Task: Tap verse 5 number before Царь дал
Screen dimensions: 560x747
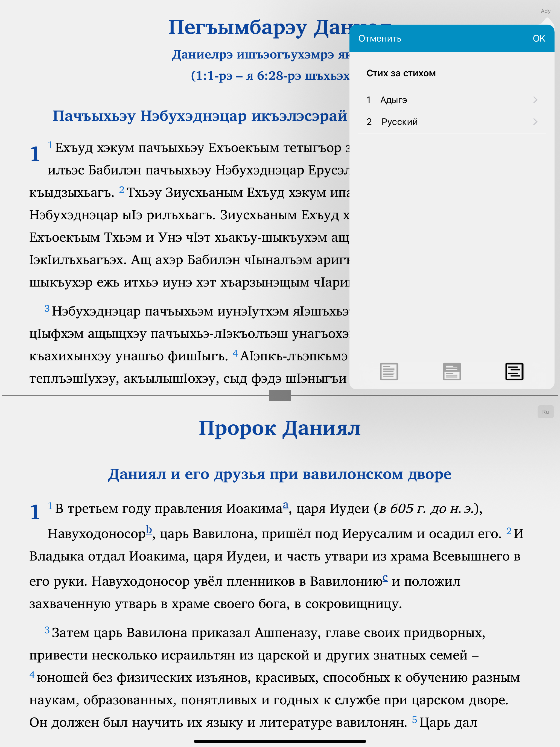Action: [x=415, y=720]
